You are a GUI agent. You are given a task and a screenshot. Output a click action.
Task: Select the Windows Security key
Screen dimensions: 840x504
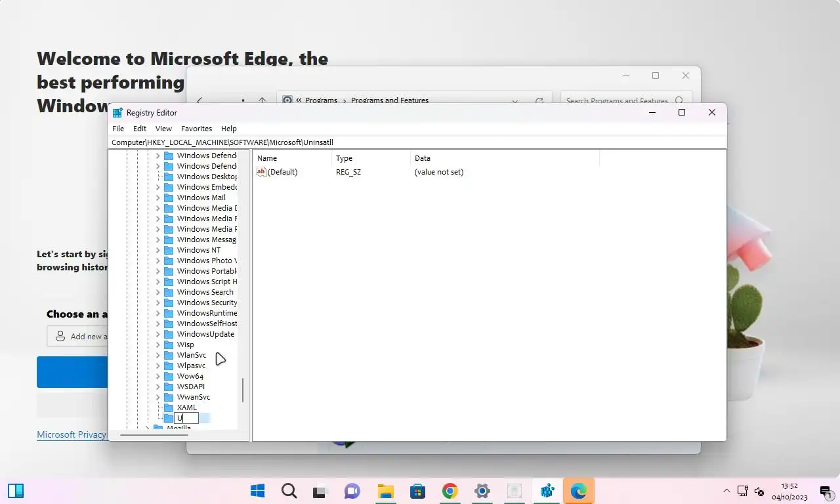pyautogui.click(x=207, y=303)
